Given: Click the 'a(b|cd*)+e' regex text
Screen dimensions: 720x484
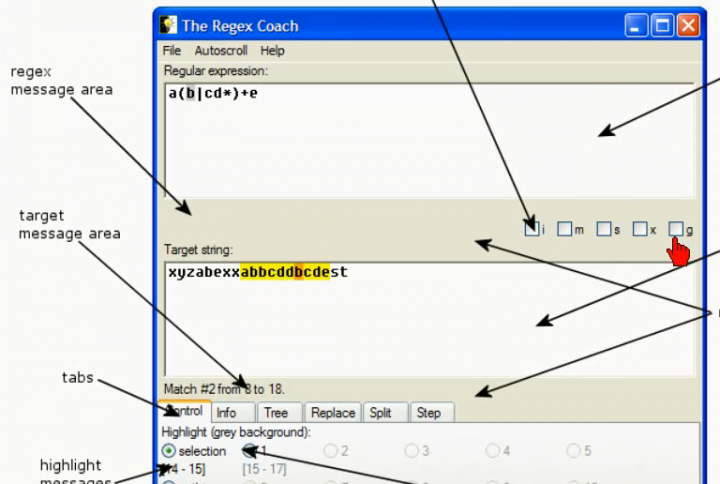Looking at the screenshot, I should tap(213, 93).
